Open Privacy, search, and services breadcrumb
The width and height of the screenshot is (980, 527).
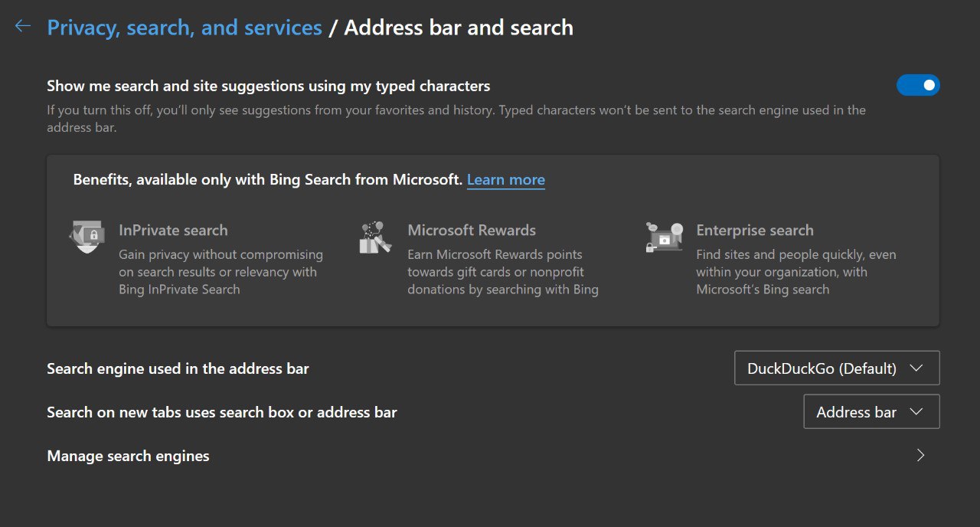pyautogui.click(x=185, y=28)
